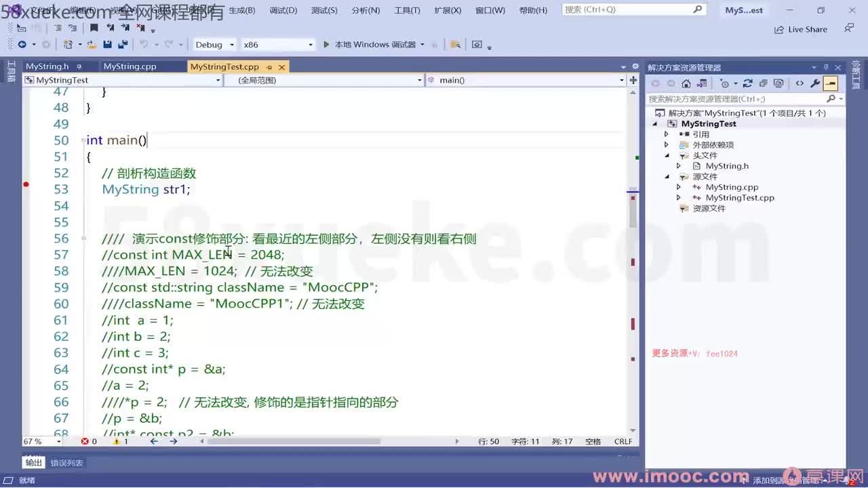
Task: Toggle preview selected items highlighted button
Action: pyautogui.click(x=831, y=83)
